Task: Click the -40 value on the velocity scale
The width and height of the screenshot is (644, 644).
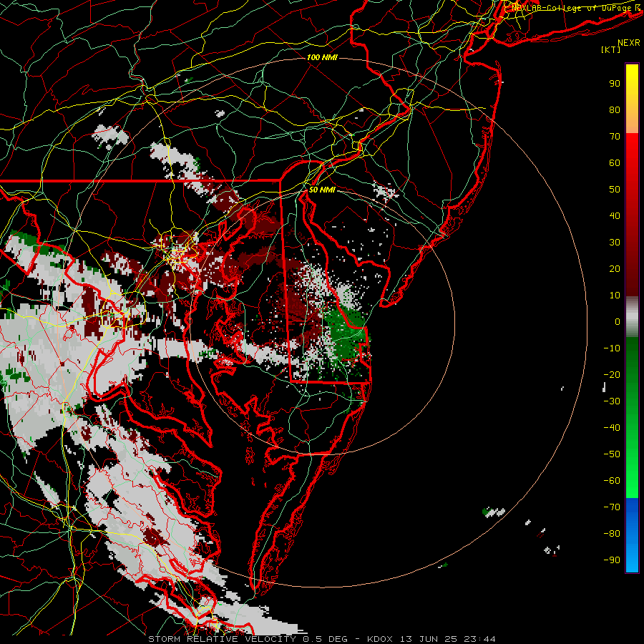Action: point(612,428)
